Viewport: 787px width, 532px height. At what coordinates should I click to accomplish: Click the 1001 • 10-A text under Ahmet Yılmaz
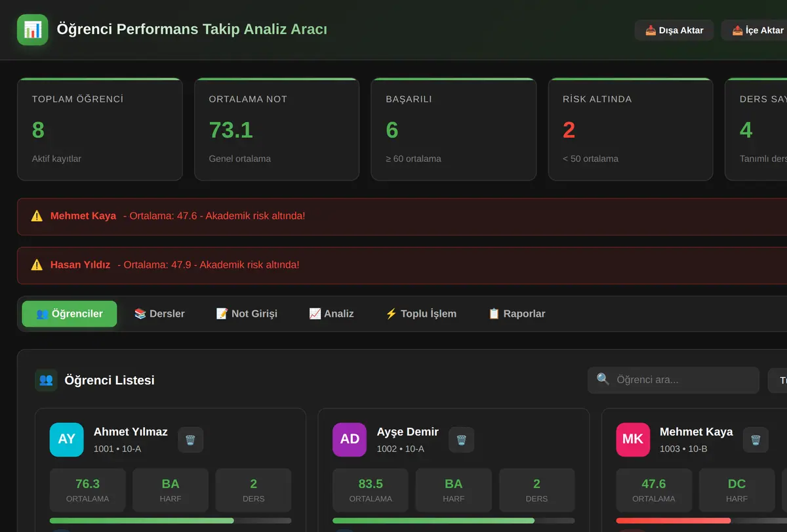coord(117,449)
